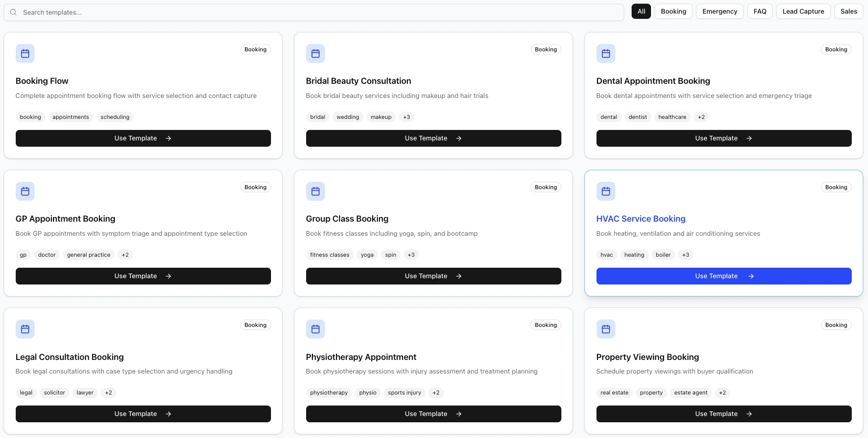Use the Group Class Booking template
Screen dimensions: 868x438
(433, 276)
